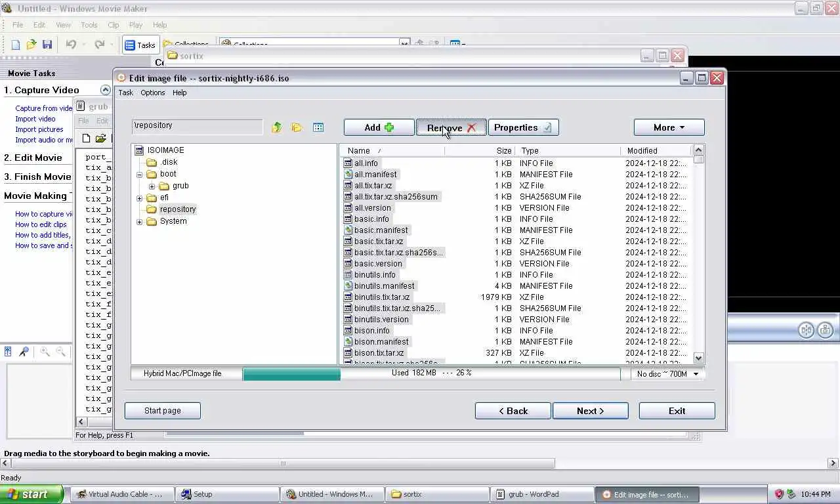Select the ISOIMAGE root node in tree
The image size is (840, 504).
(x=165, y=150)
